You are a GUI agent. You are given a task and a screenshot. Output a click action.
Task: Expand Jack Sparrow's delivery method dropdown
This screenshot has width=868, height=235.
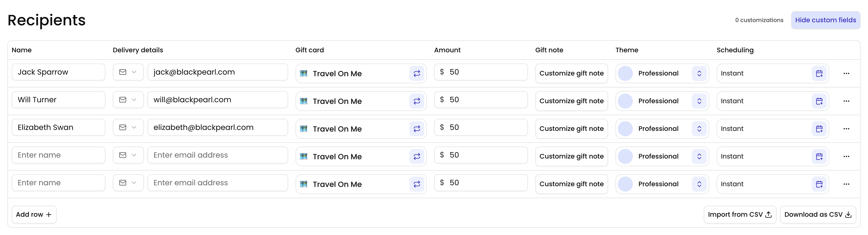tap(134, 72)
